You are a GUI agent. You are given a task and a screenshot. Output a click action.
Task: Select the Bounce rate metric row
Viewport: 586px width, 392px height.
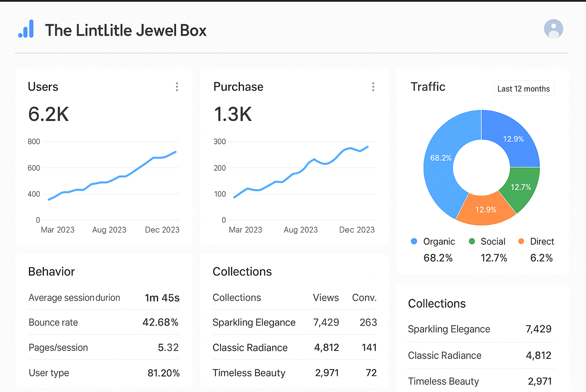pyautogui.click(x=103, y=322)
